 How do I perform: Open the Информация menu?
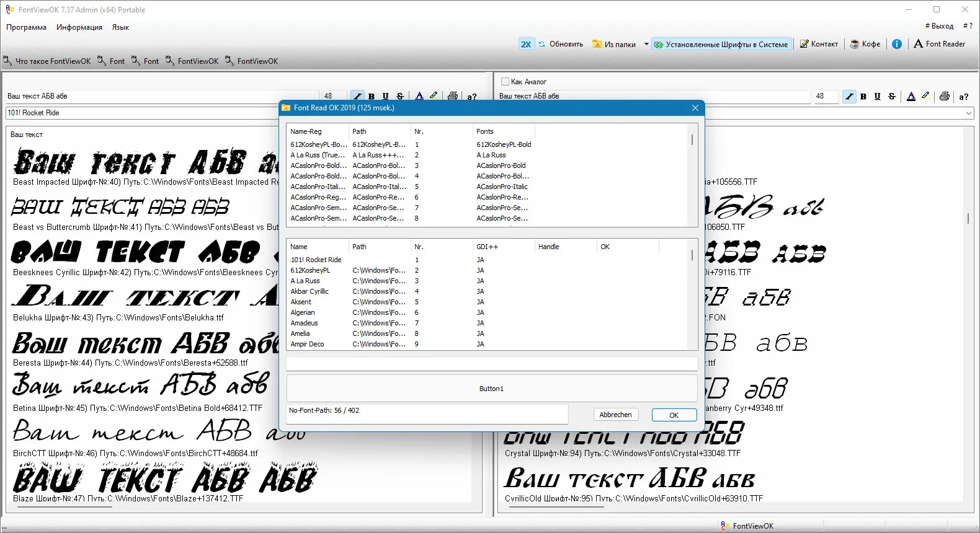click(x=79, y=27)
